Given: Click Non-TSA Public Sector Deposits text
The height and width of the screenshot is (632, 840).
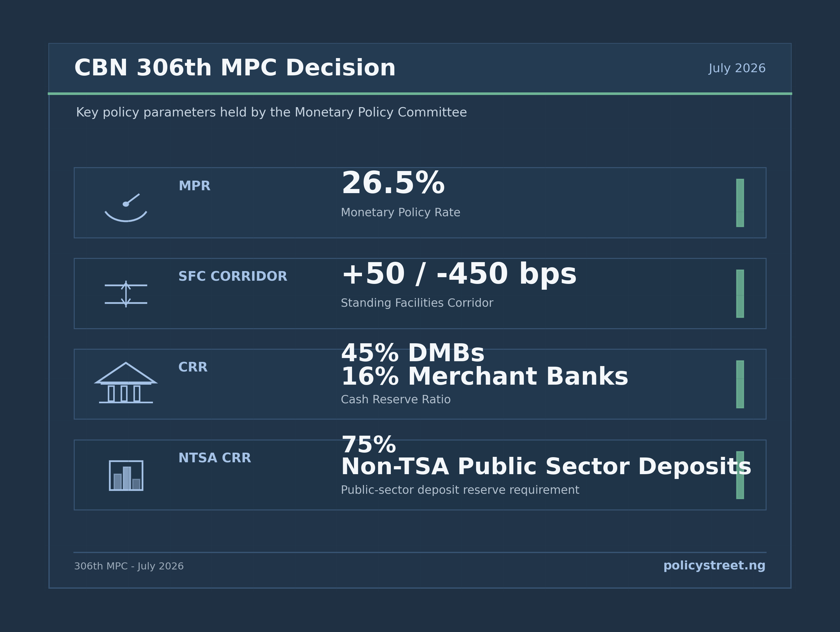Looking at the screenshot, I should 546,467.
